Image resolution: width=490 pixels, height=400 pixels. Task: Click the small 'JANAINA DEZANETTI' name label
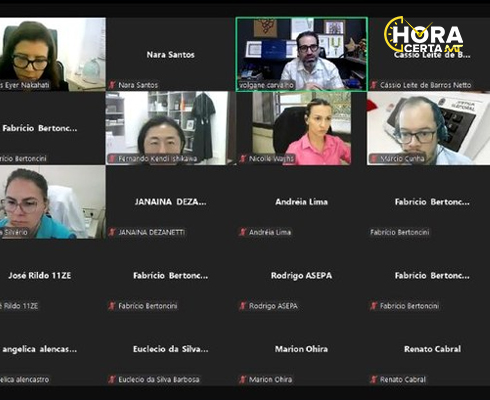point(152,232)
